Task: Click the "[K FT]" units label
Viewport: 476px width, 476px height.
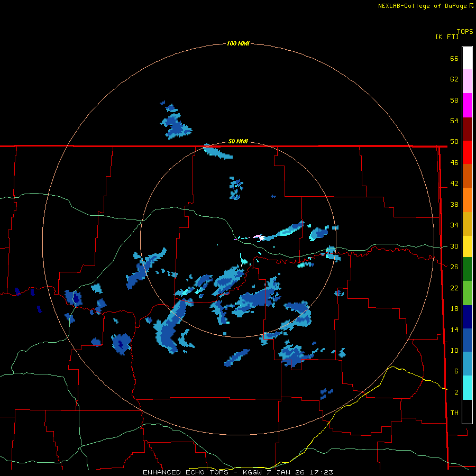Action: tap(447, 36)
